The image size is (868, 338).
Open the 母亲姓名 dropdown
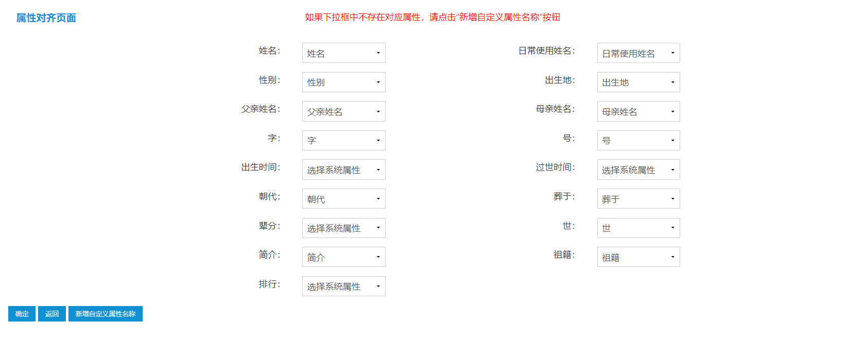click(638, 111)
